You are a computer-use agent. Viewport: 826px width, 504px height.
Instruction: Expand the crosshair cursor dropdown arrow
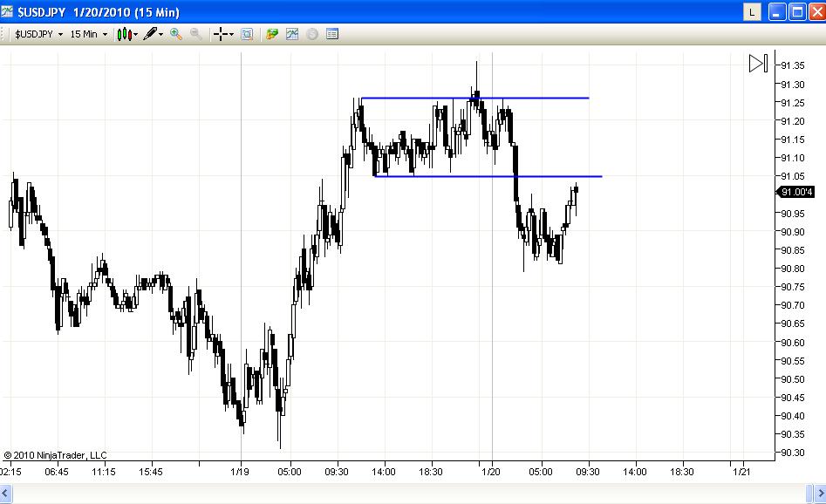(x=232, y=35)
